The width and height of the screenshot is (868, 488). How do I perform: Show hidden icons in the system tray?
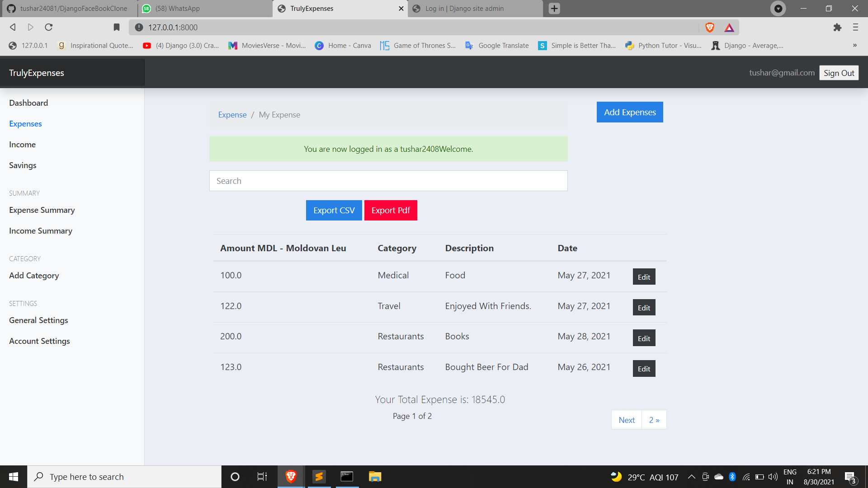click(691, 476)
